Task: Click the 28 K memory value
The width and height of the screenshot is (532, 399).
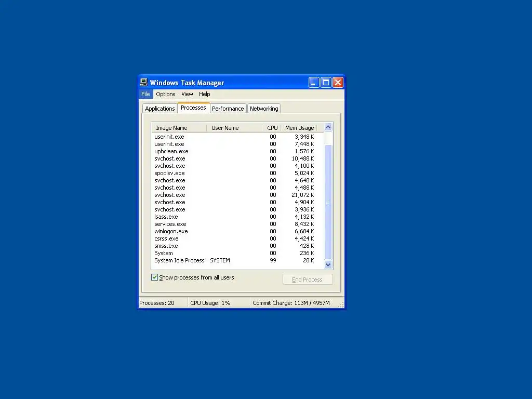Action: [x=309, y=261]
